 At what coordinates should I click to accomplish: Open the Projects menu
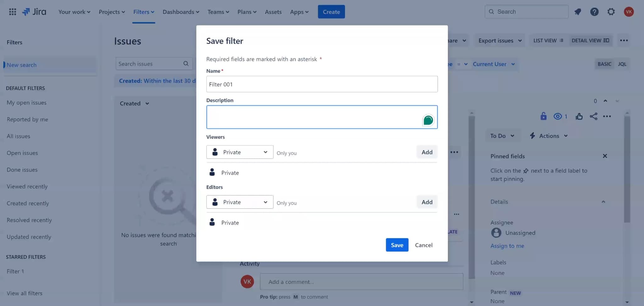(112, 12)
